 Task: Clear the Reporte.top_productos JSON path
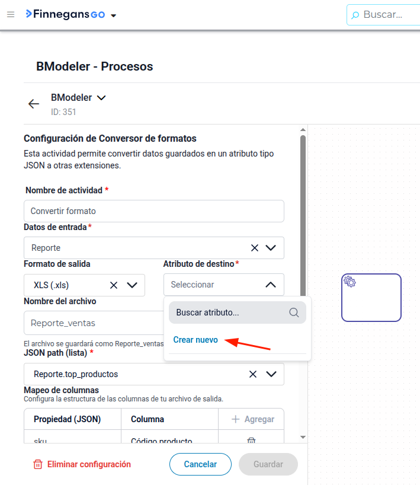[x=253, y=374]
